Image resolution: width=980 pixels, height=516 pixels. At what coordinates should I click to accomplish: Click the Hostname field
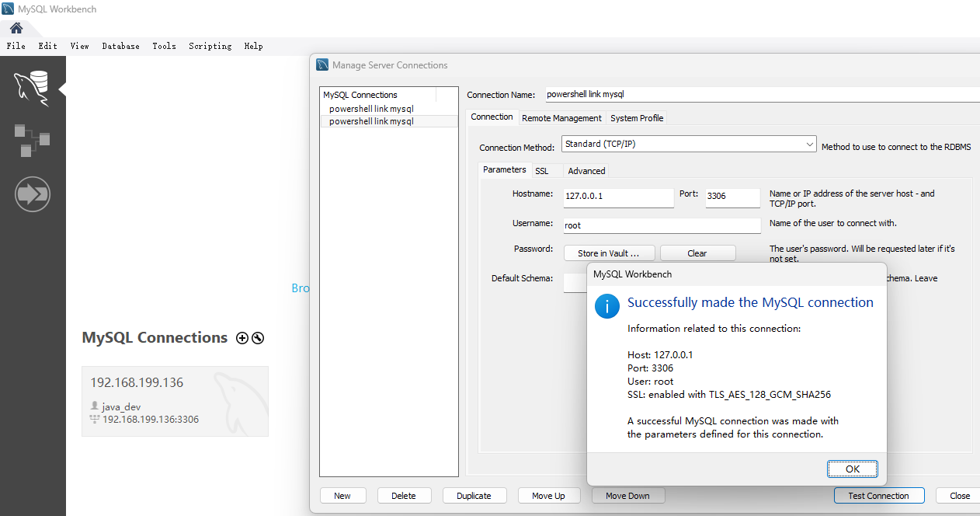tap(619, 197)
